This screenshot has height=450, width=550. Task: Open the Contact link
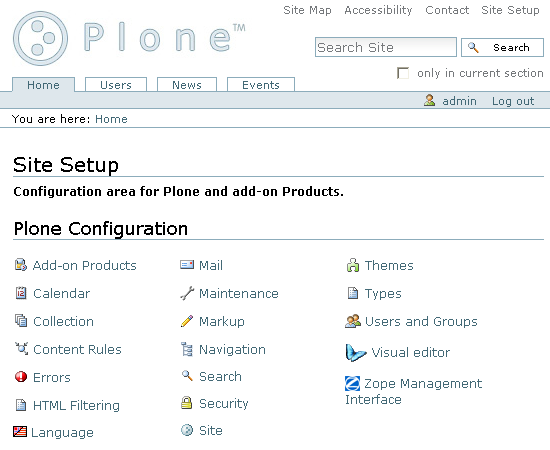[447, 10]
